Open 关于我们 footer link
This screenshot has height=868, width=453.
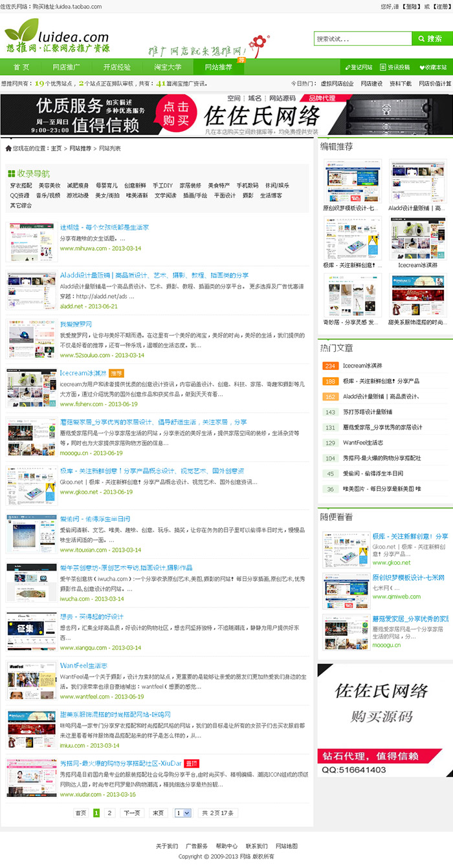tap(167, 846)
